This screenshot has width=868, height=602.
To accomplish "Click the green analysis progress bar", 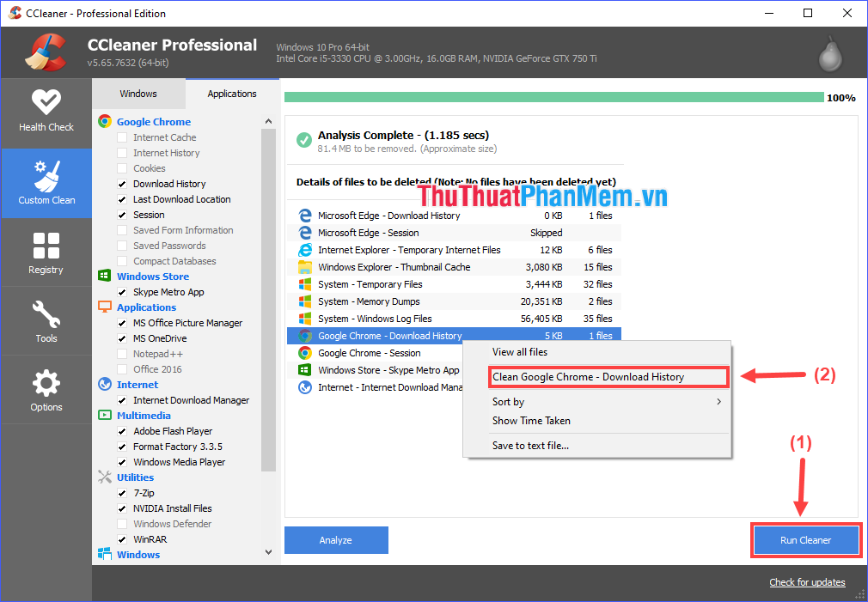I will pos(553,97).
